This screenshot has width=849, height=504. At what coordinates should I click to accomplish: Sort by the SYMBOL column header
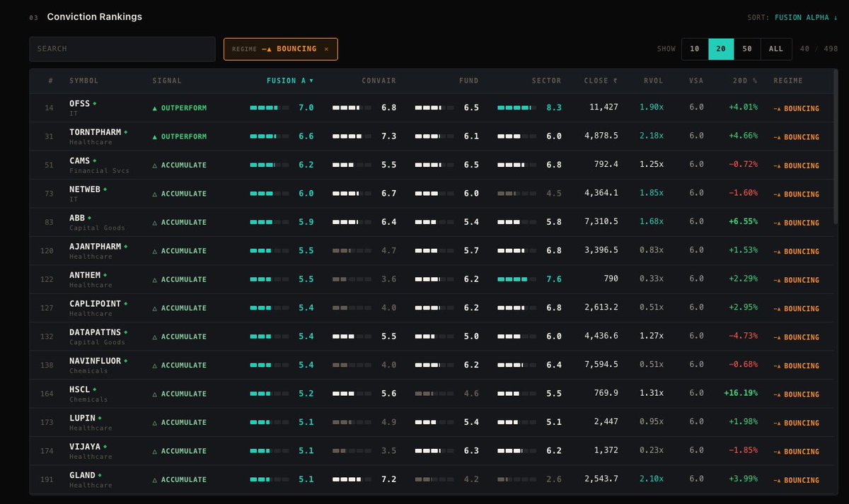[83, 81]
